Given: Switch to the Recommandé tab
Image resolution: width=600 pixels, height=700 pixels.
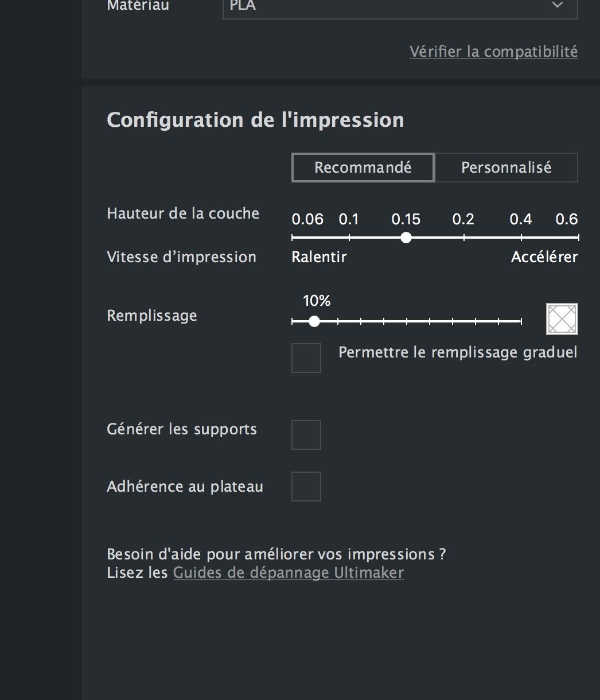Looking at the screenshot, I should pos(363,168).
